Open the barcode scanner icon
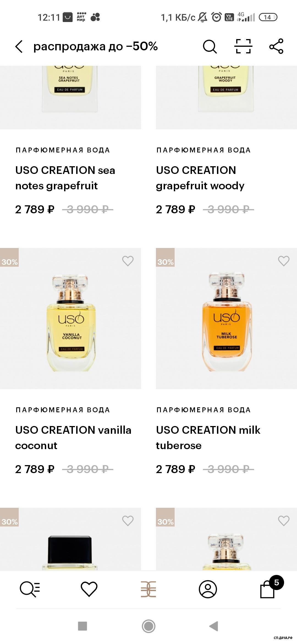The image size is (297, 644). 243,46
